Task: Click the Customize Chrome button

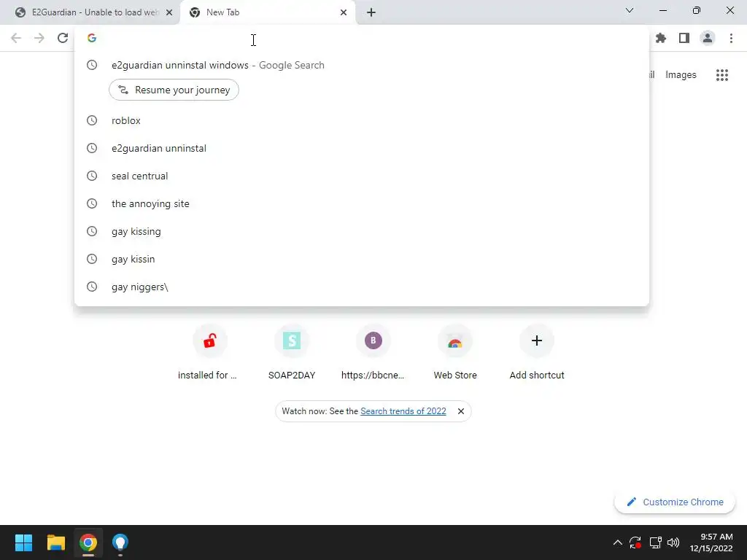Action: click(x=675, y=502)
